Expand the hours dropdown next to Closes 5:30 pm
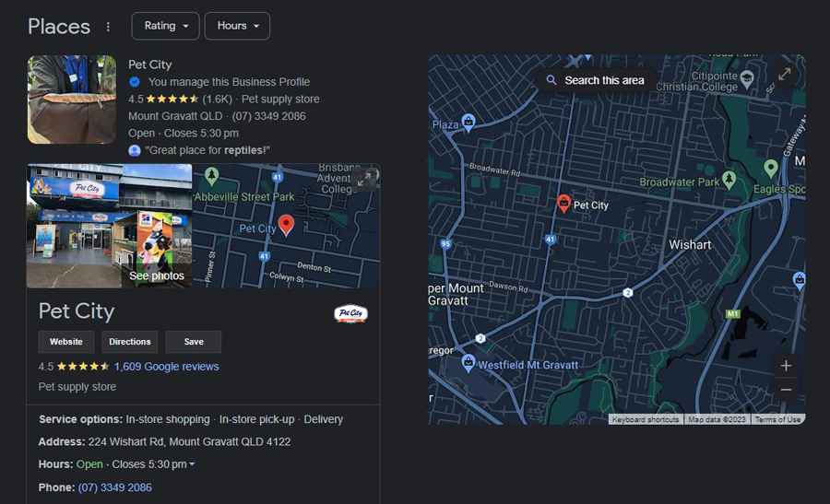 tap(192, 464)
